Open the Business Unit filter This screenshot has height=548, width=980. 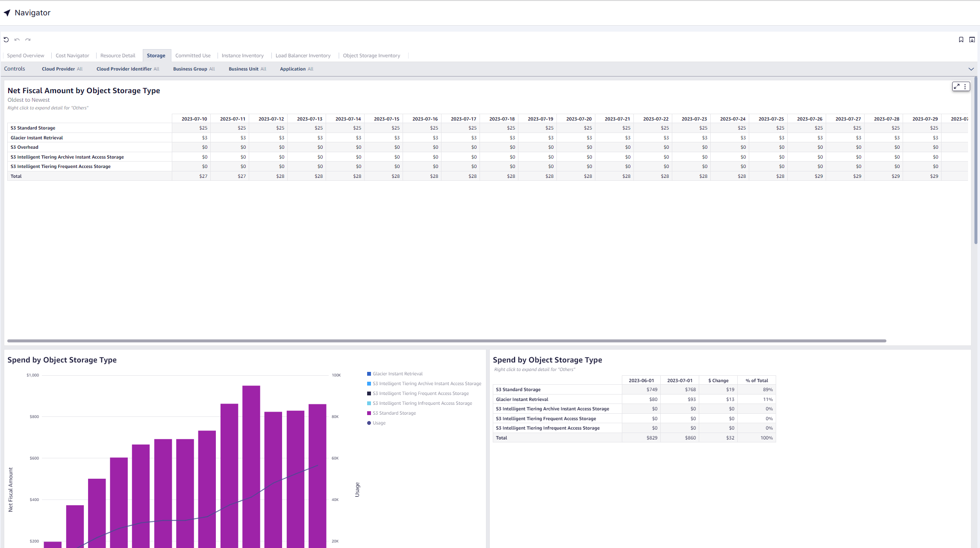[247, 69]
